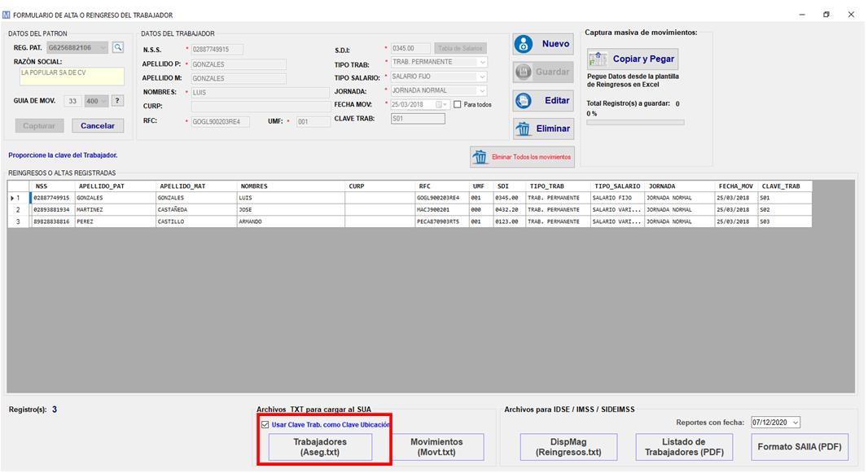Select row 3 header in the grid

click(18, 221)
